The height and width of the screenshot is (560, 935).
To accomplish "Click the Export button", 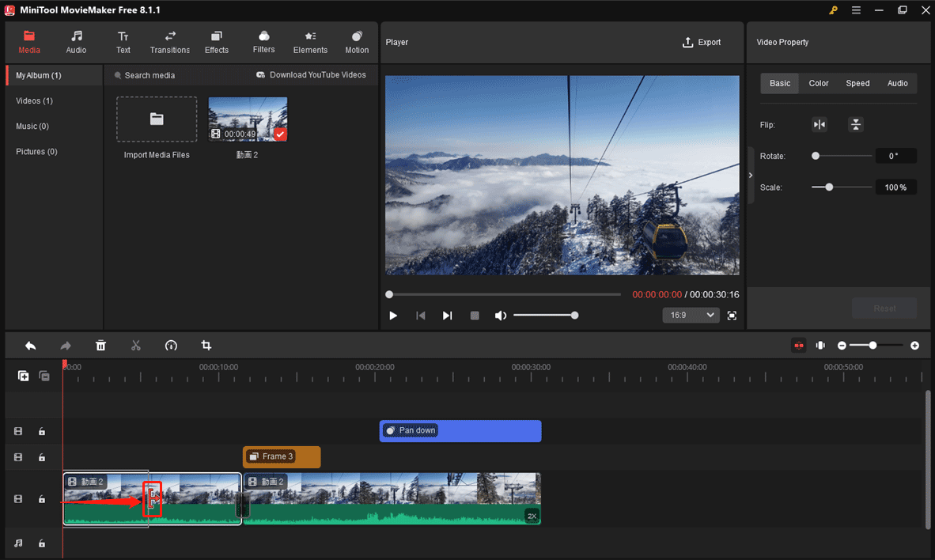I will click(x=701, y=43).
